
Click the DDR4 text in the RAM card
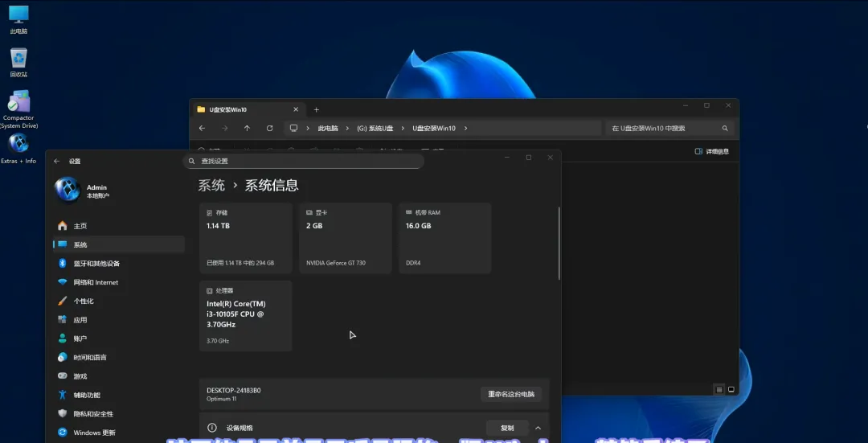click(413, 263)
